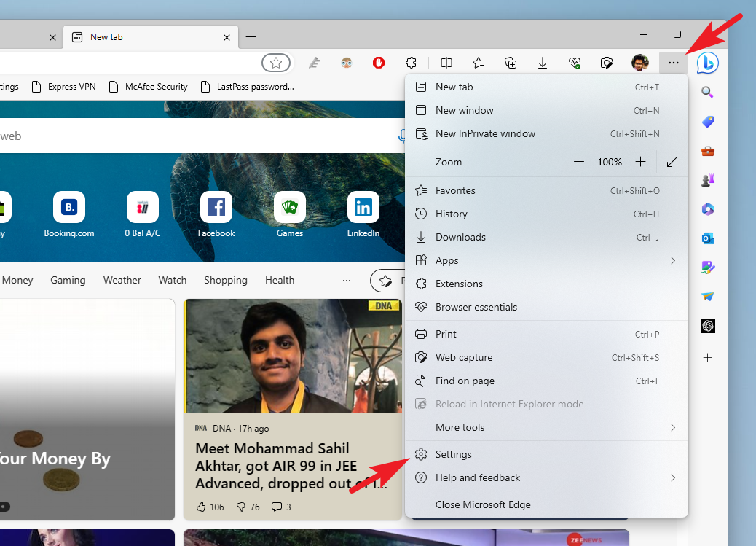The width and height of the screenshot is (756, 546).
Task: Open the Outlook icon in sidebar
Action: pyautogui.click(x=707, y=238)
